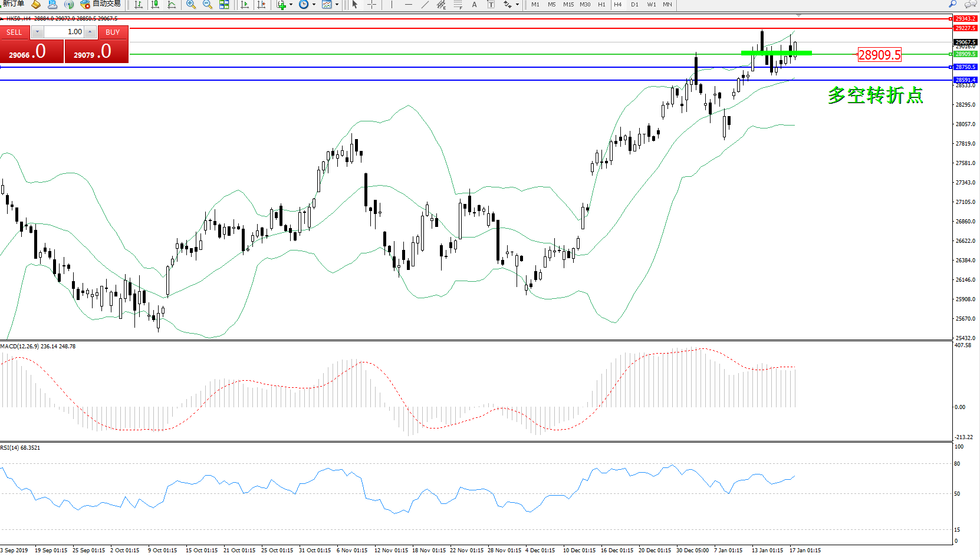Zoom in on the chart
This screenshot has width=980, height=557.
coord(191,5)
